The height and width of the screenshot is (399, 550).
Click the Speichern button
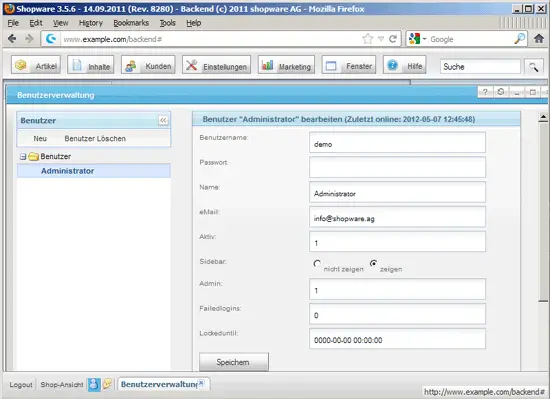(234, 362)
